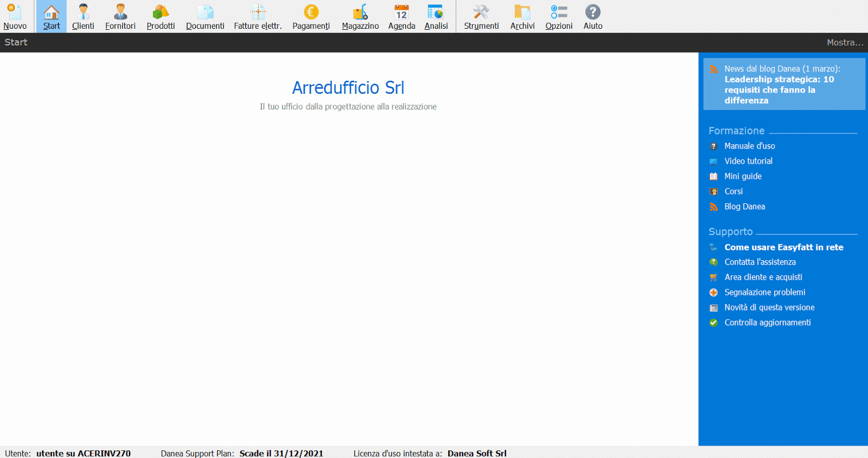Open Novità di questa versione link
The width and height of the screenshot is (868, 458).
click(x=769, y=308)
